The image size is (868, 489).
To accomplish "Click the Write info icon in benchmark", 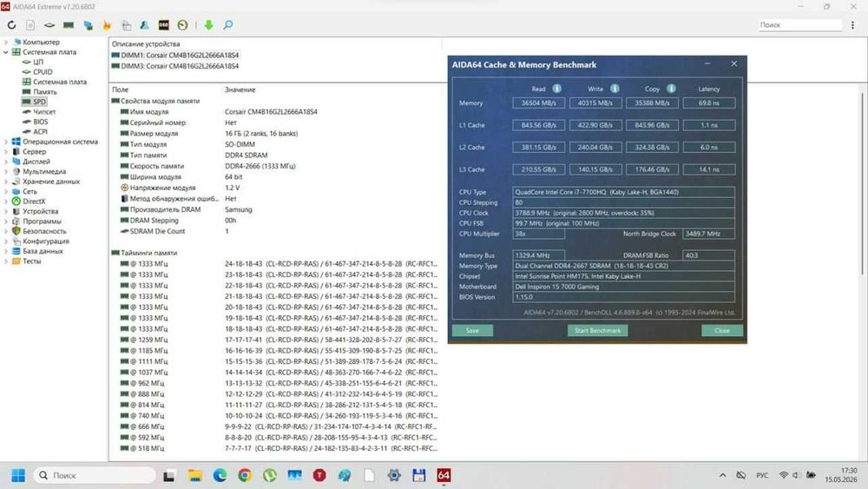I will click(x=615, y=89).
